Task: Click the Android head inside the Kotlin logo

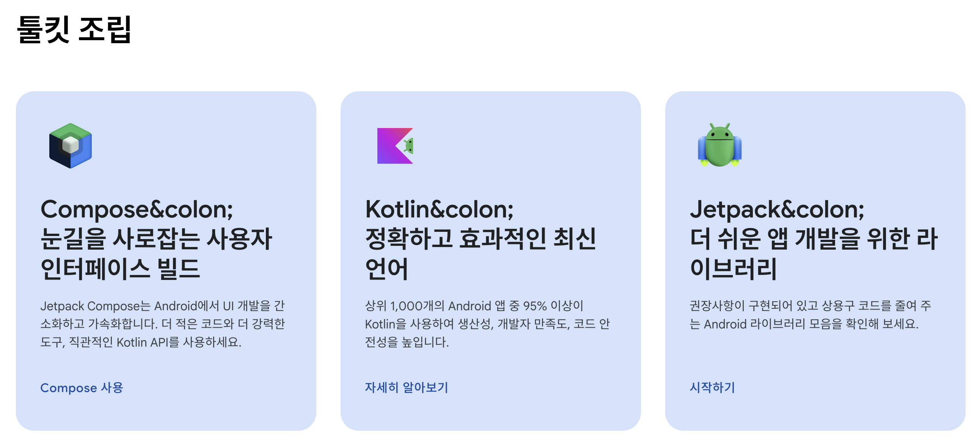Action: (x=409, y=146)
